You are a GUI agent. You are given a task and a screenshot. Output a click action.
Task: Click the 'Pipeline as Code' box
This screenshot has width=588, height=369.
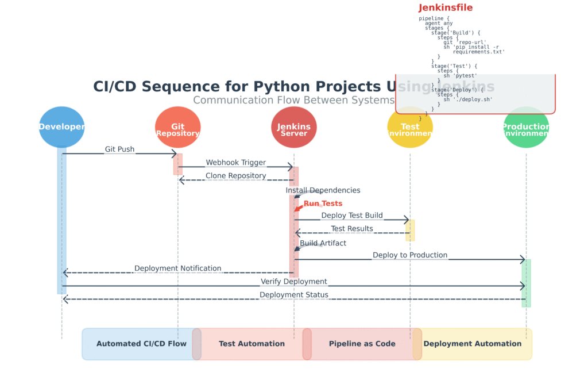[362, 344]
